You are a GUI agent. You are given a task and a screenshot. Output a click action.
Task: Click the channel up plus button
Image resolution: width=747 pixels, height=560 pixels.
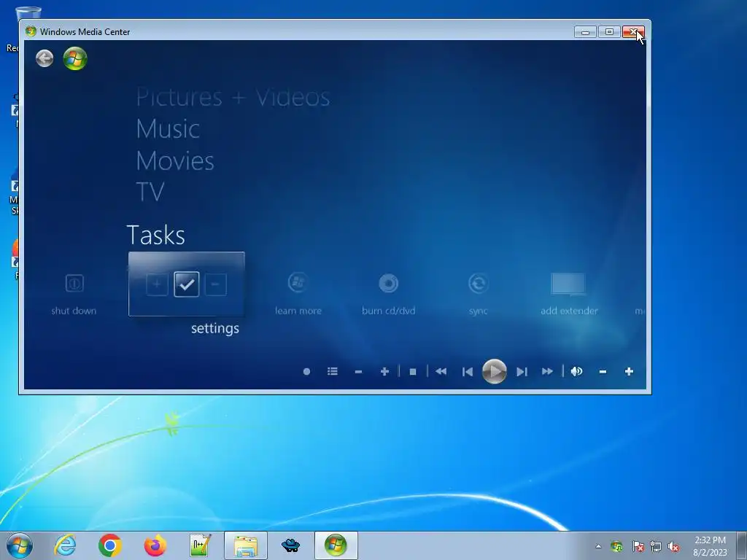tap(384, 371)
